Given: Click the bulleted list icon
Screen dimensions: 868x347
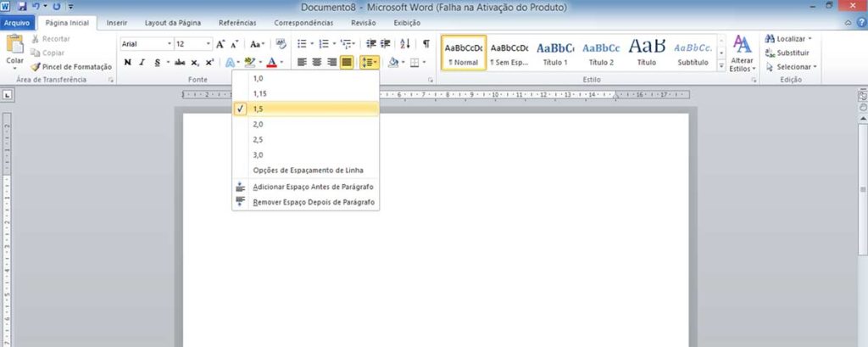Looking at the screenshot, I should [302, 43].
